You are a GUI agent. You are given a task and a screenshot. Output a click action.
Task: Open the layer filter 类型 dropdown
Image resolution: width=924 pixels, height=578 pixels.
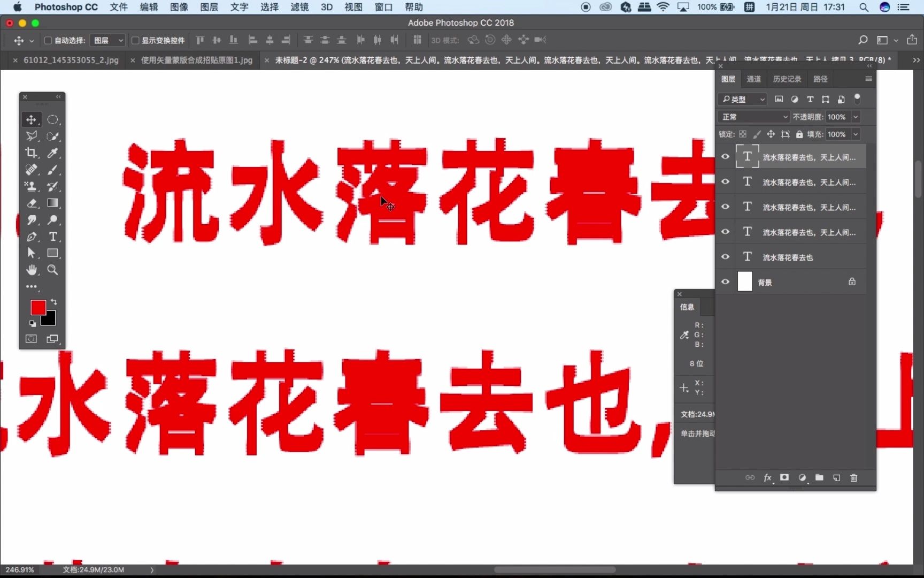[x=743, y=99]
